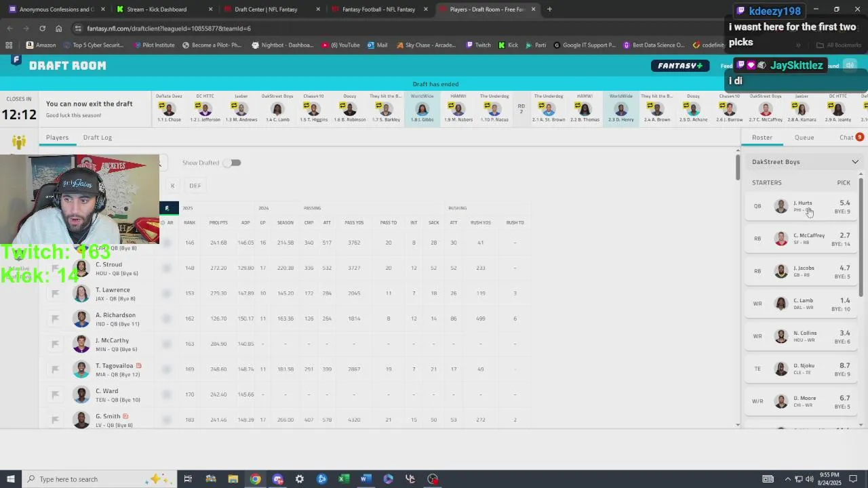Open the Twitch bookmark

[478, 45]
